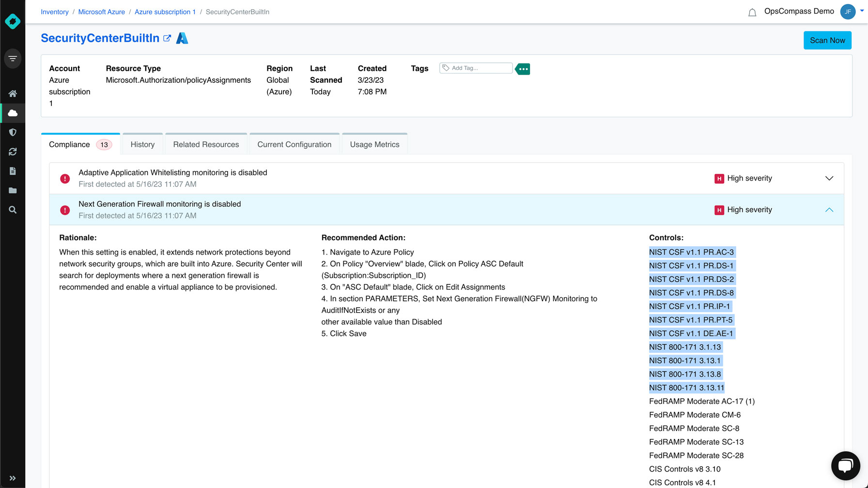Click Scan Now button
The height and width of the screenshot is (488, 868).
click(x=827, y=40)
